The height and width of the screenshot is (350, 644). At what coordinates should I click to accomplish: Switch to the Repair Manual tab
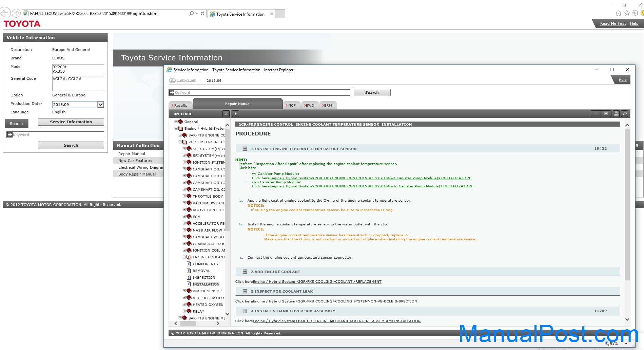tap(238, 104)
